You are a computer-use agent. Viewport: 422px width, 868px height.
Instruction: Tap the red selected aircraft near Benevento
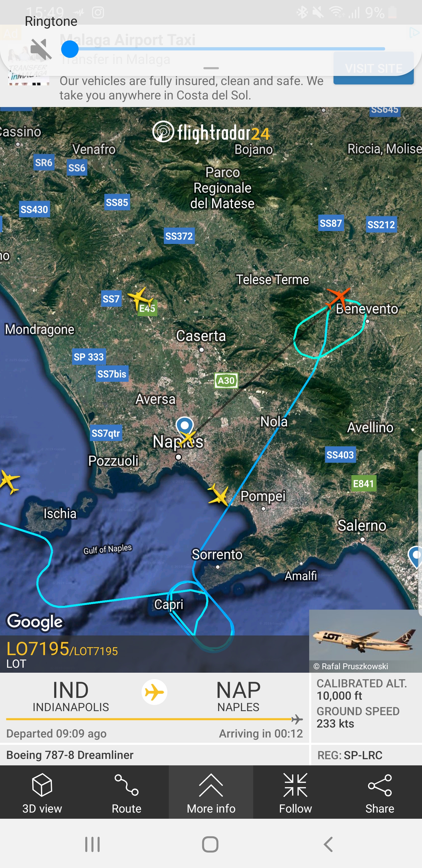click(x=338, y=299)
